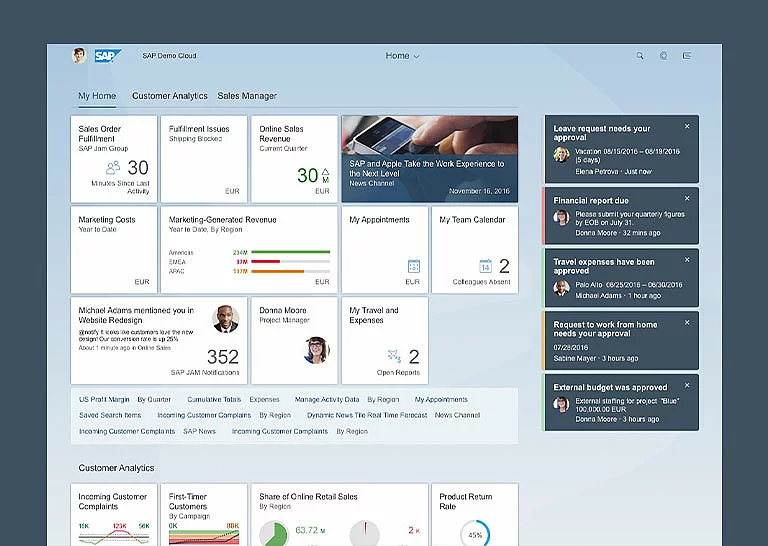
Task: Dismiss External budget approved notification
Action: click(x=687, y=385)
